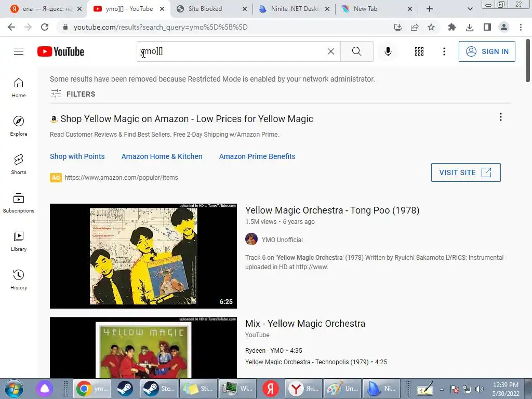Open Sticky Notes taskbar item
Viewport: 532px width, 399px height.
(x=198, y=389)
